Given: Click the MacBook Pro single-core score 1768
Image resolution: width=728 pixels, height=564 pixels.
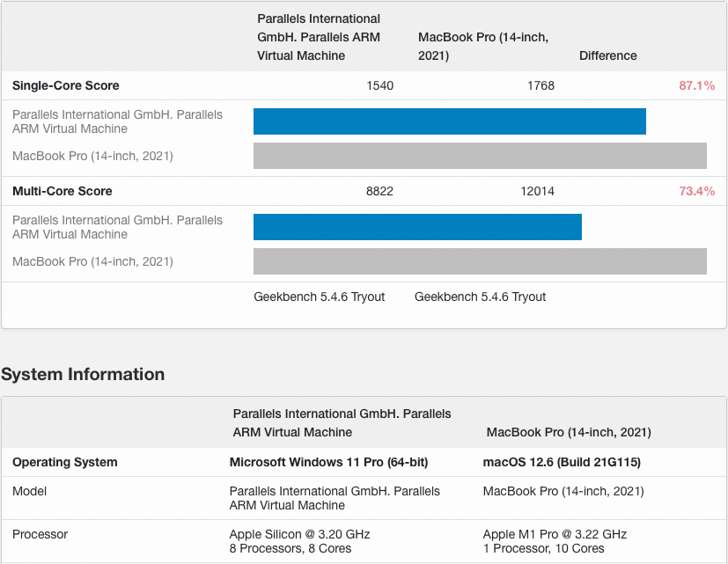Looking at the screenshot, I should (x=540, y=86).
